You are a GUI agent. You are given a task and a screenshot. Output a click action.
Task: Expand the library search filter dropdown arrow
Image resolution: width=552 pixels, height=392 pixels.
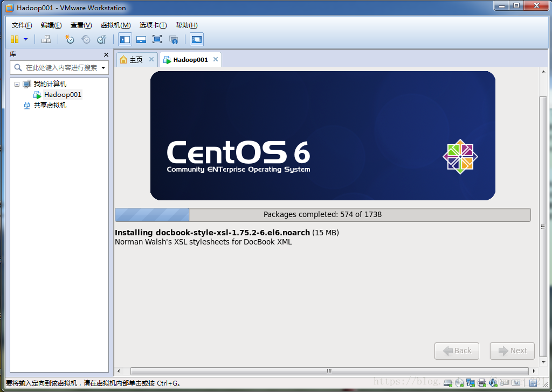pyautogui.click(x=103, y=67)
